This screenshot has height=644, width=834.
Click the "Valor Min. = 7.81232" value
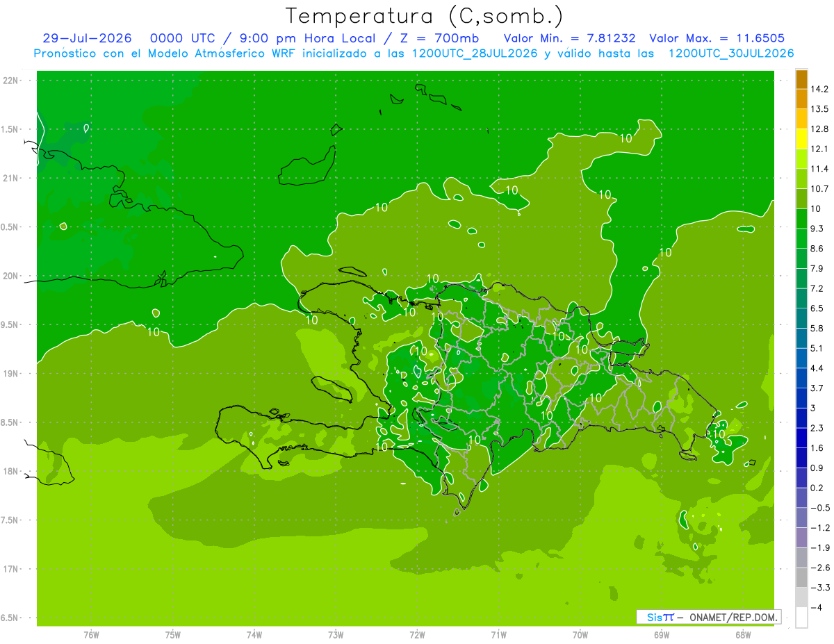click(x=570, y=39)
